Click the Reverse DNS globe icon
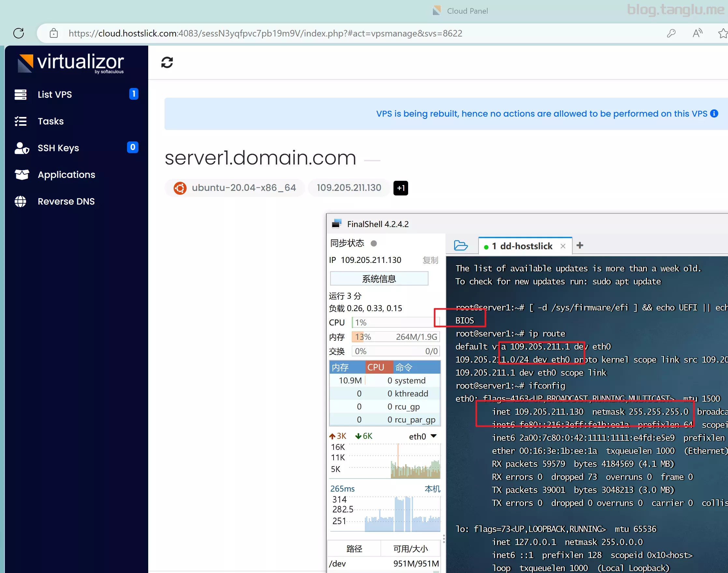The width and height of the screenshot is (728, 573). (21, 201)
